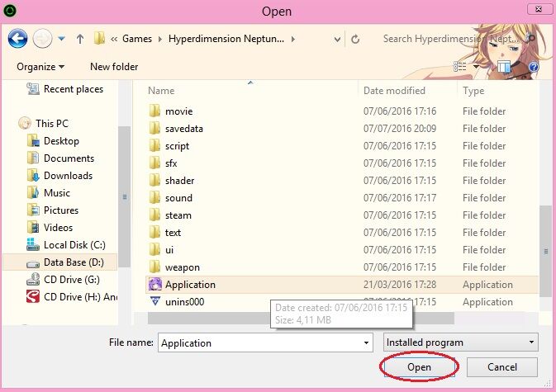This screenshot has height=392, width=556.
Task: Select the shader folder icon
Action: point(155,181)
